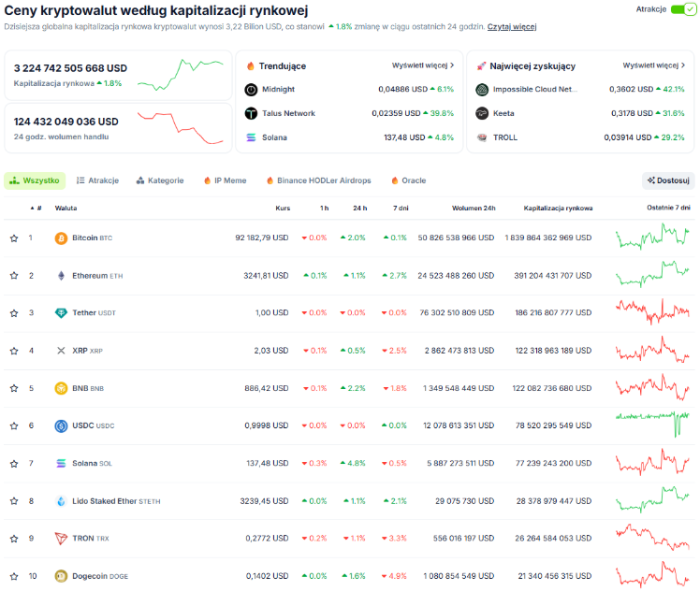Switch to the Kategorie tab
This screenshot has height=591, width=700.
point(159,180)
